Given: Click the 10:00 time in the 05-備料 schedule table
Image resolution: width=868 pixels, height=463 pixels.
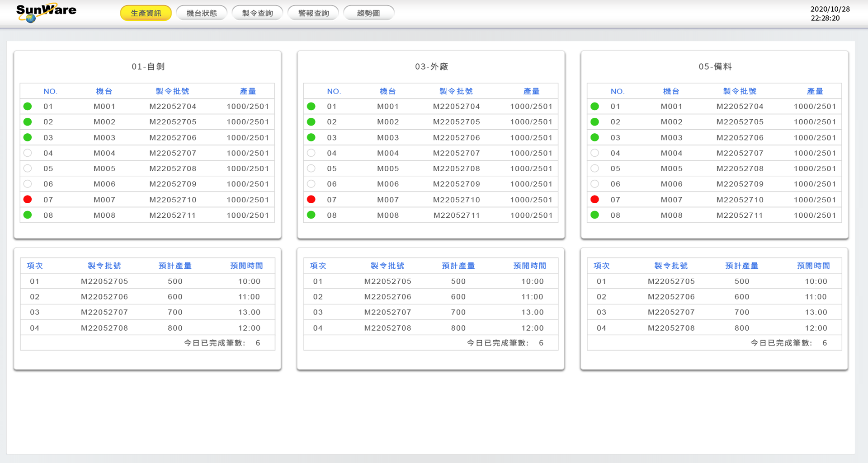Looking at the screenshot, I should 816,281.
